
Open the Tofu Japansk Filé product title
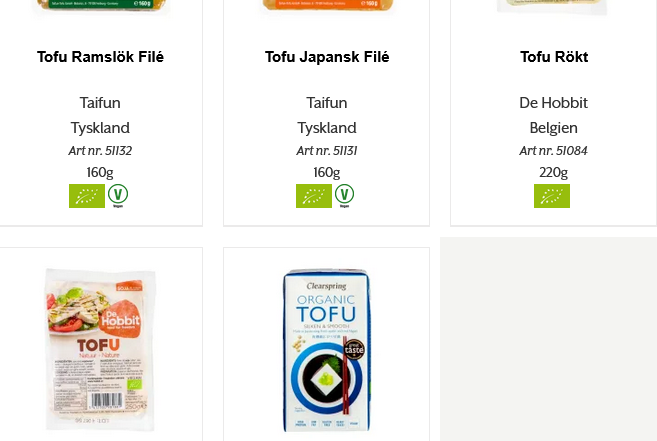[327, 57]
